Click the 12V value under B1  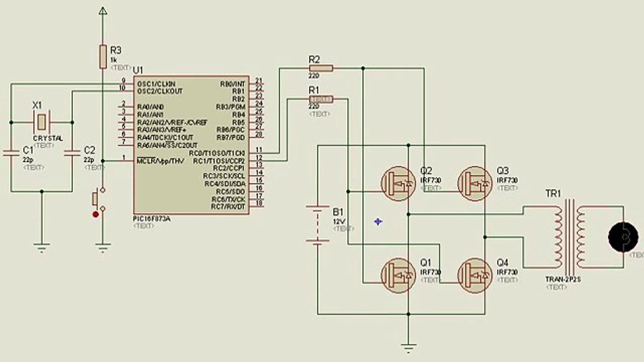[339, 222]
